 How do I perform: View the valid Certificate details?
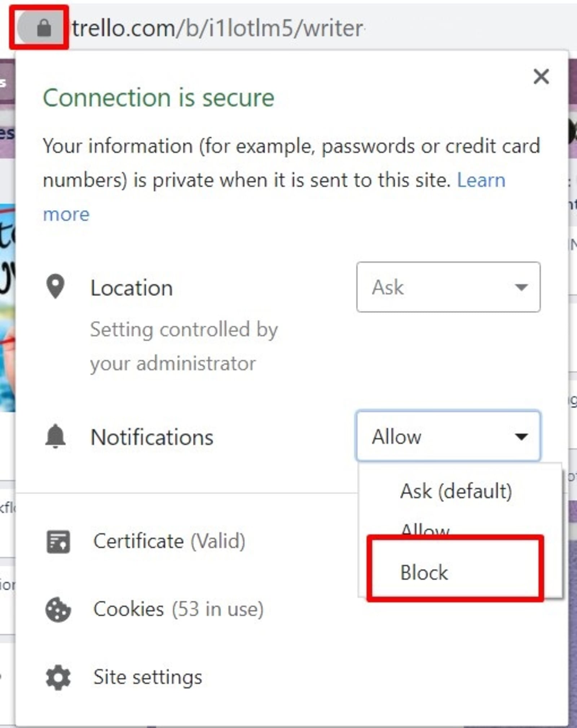[x=169, y=541]
